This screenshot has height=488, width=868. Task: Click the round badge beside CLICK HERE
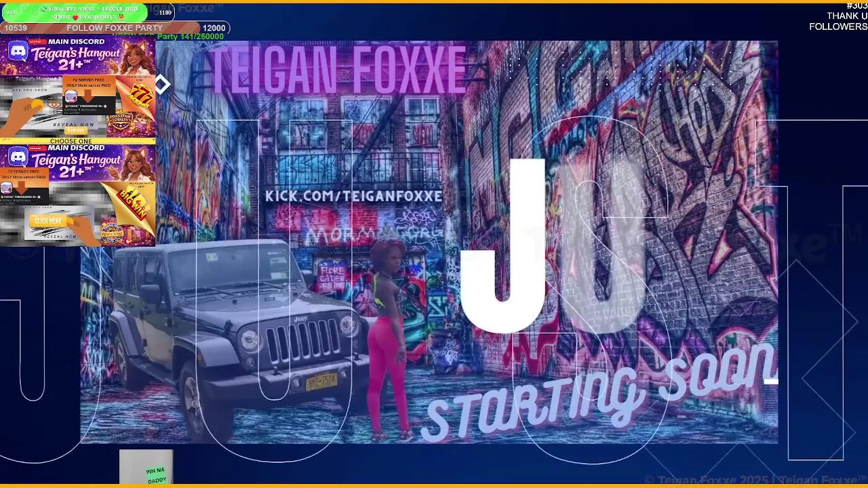tap(113, 232)
